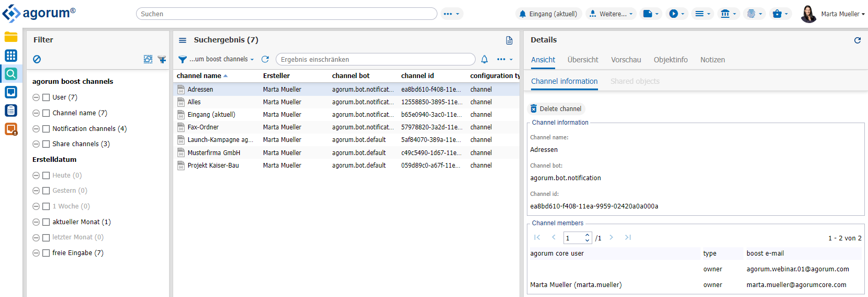The image size is (868, 297).
Task: Select the search sidebar icon
Action: (x=11, y=74)
